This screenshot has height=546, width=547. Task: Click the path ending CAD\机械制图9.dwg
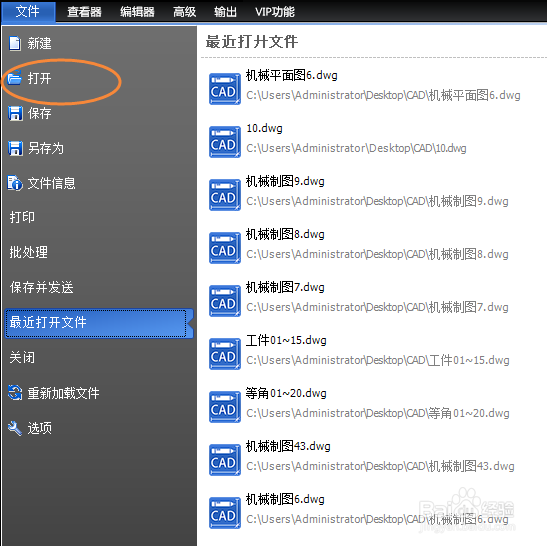(x=377, y=201)
